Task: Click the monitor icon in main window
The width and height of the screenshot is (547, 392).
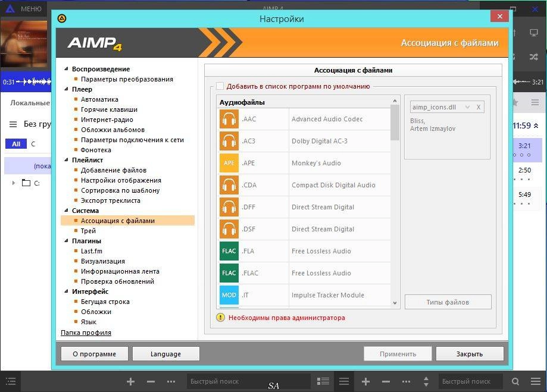Action: 533,33
